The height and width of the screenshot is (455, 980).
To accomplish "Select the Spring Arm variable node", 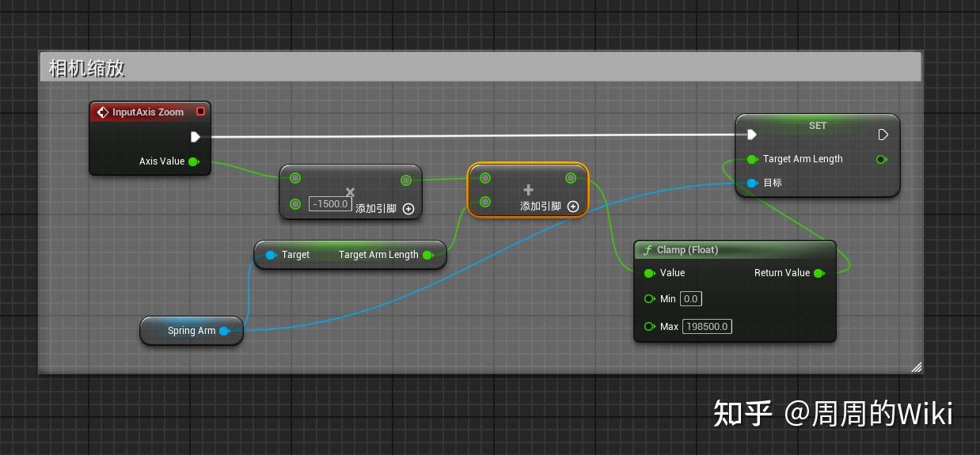I will point(192,331).
